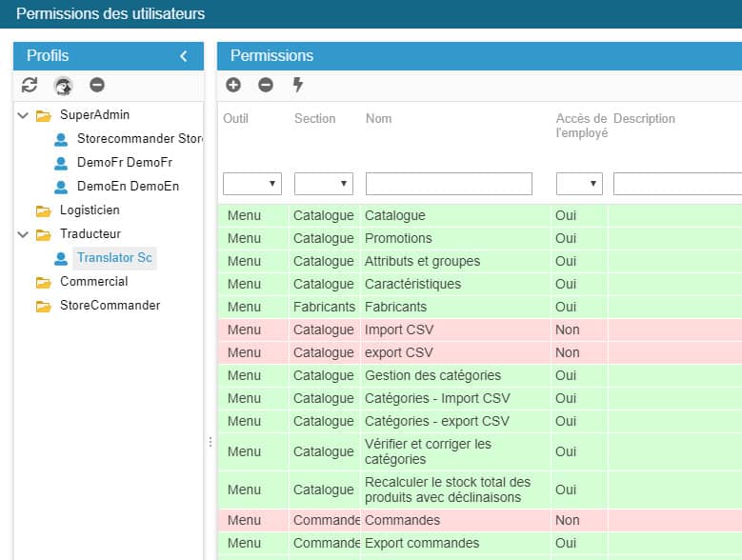The height and width of the screenshot is (560, 742).
Task: Click in the Nom filter text field
Action: (449, 184)
